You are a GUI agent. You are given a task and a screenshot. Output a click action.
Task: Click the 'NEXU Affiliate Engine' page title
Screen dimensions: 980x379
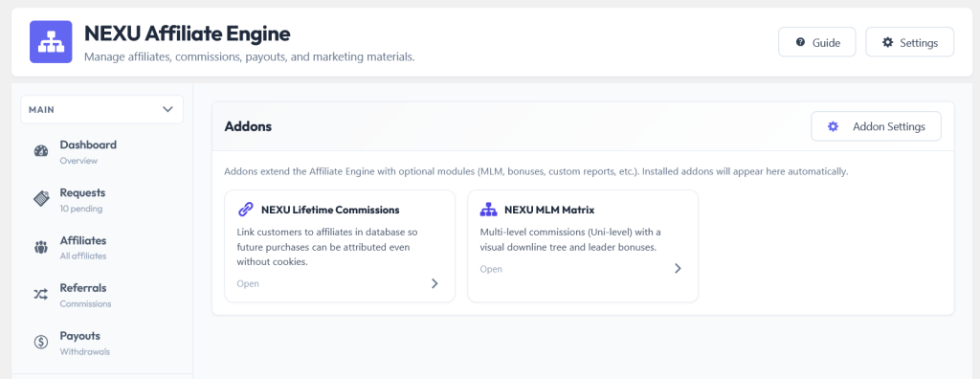point(187,33)
